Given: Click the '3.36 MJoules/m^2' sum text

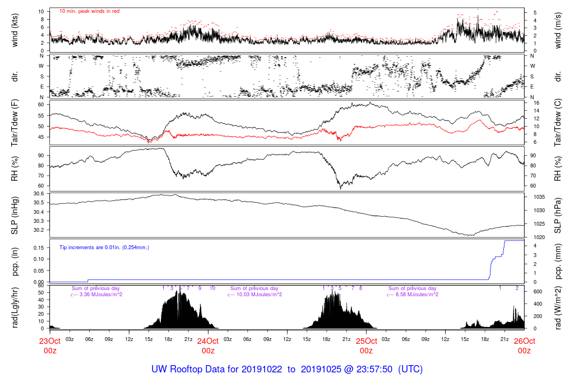Looking at the screenshot, I should [101, 295].
